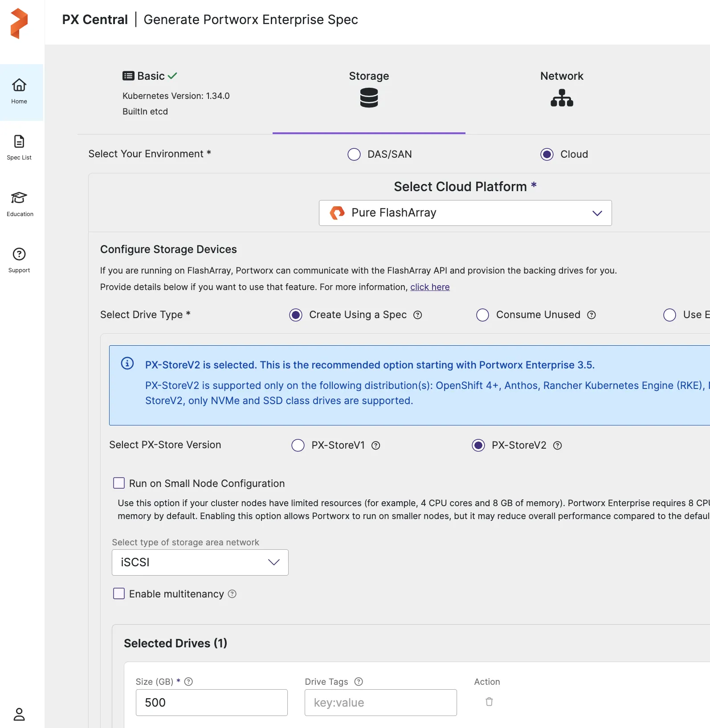Enable Run on Small Node Configuration
The width and height of the screenshot is (710, 728).
click(119, 483)
